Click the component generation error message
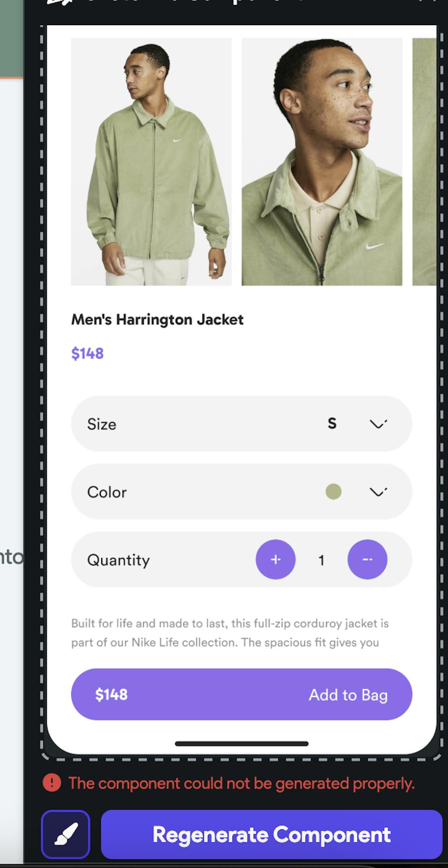Image resolution: width=448 pixels, height=868 pixels. tap(241, 783)
